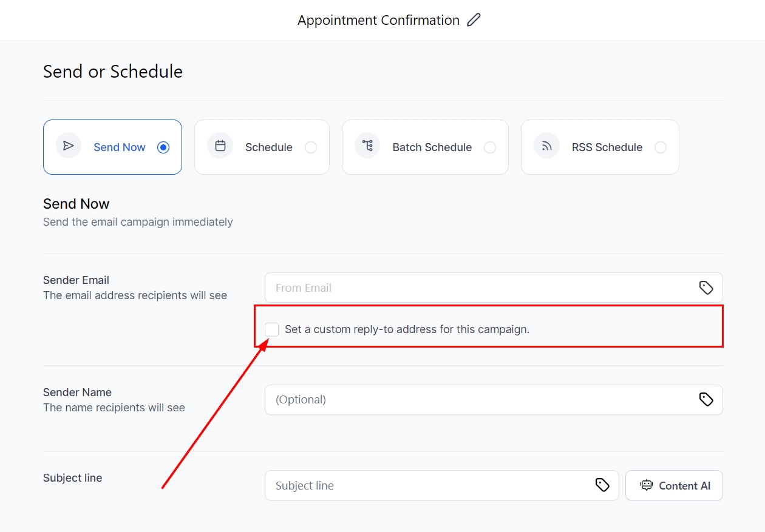
Task: Enable custom reply-to address checkbox
Action: click(272, 329)
